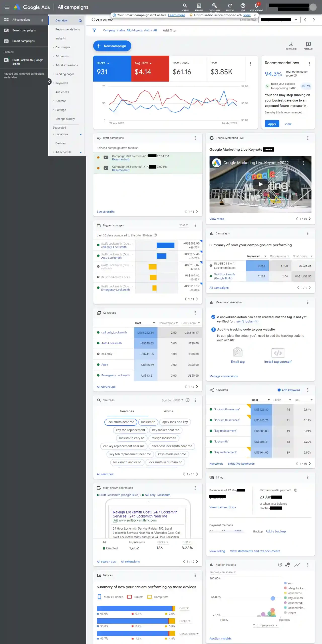Select Search campaigns in left sidebar
The image size is (322, 644).
pos(24,30)
